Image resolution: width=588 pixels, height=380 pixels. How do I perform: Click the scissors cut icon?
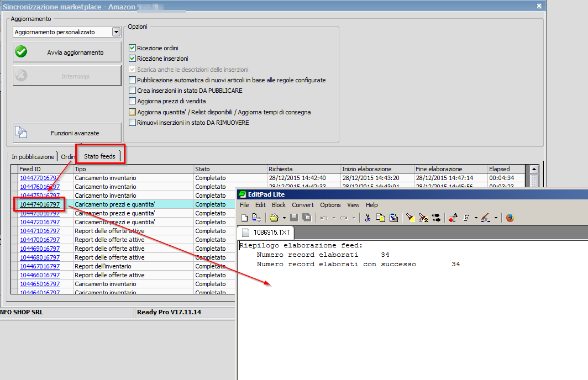click(x=368, y=218)
